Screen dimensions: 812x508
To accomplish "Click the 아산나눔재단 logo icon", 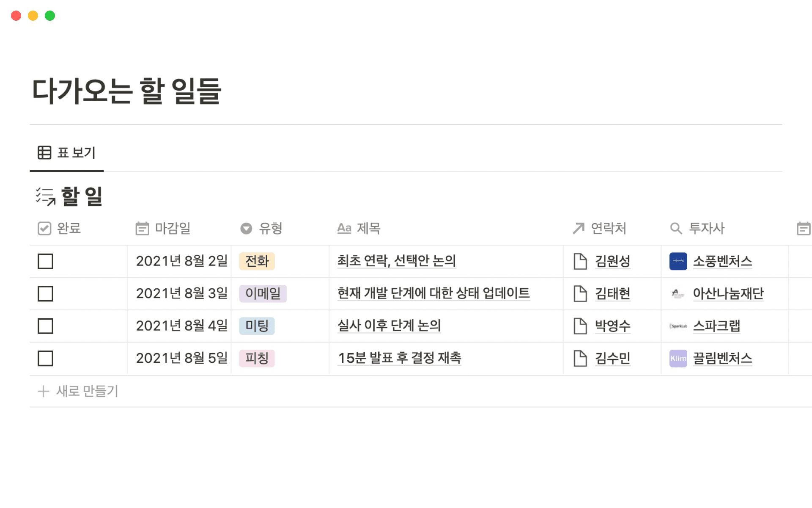I will point(678,293).
